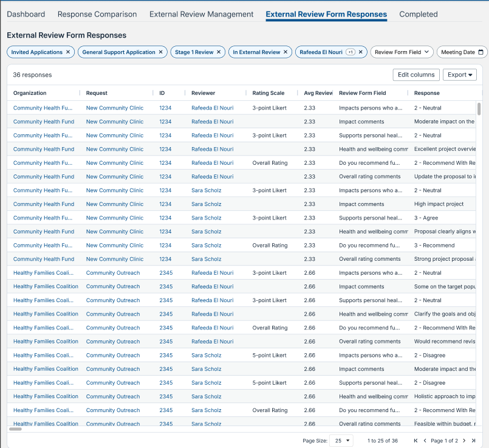Image resolution: width=489 pixels, height=448 pixels.
Task: Select External Review Form Responses tab
Action: click(326, 15)
